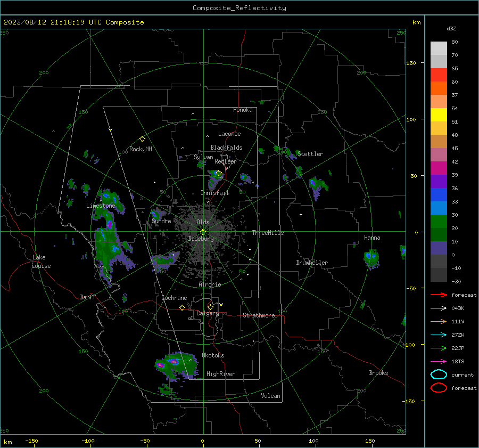Click the Okotoks label

tap(213, 355)
